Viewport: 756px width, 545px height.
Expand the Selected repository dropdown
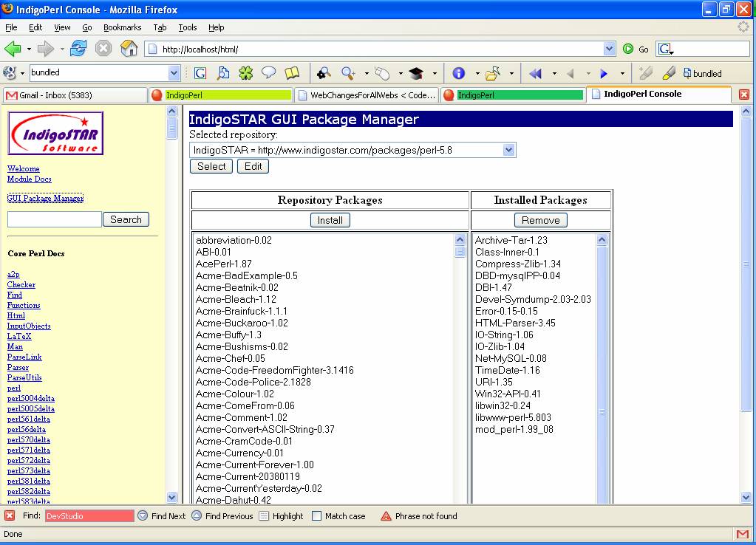(x=508, y=150)
